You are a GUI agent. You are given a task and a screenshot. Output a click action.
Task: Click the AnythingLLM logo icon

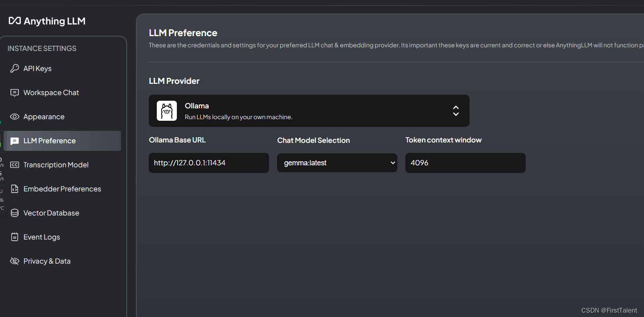15,20
